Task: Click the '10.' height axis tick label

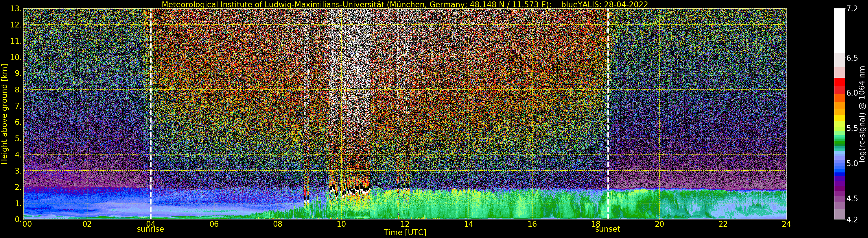Action: (x=16, y=57)
